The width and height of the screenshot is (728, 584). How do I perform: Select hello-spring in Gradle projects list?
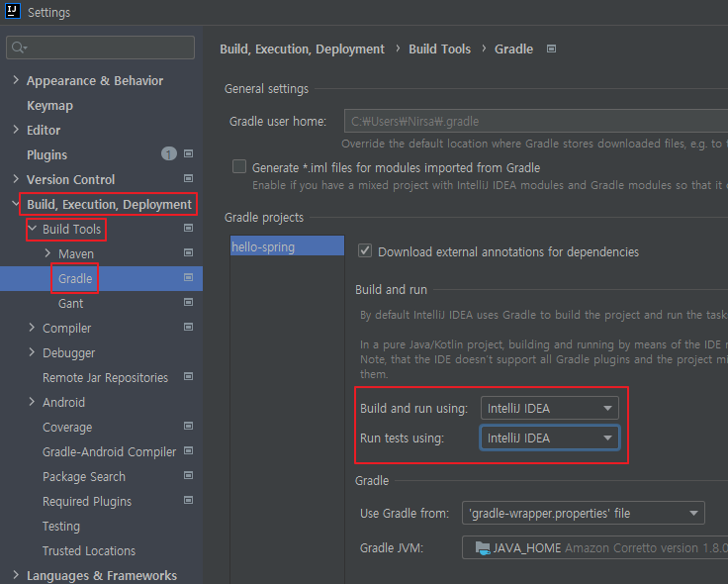tap(287, 246)
